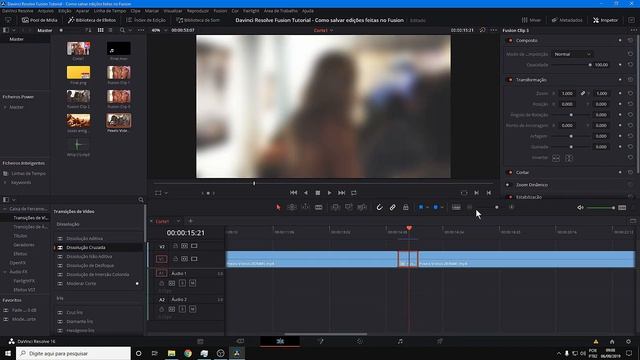Switch media pool to thumbnail view
Screen dimensions: 640x360
pos(100,30)
